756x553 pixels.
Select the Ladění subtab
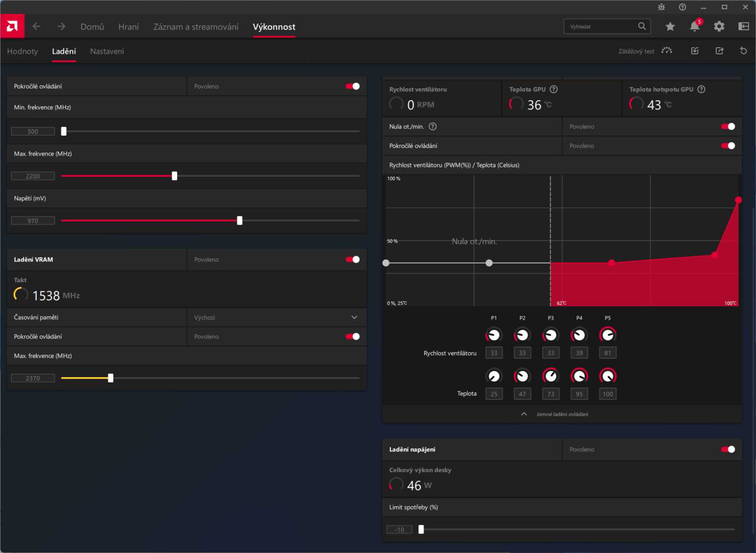[x=64, y=51]
